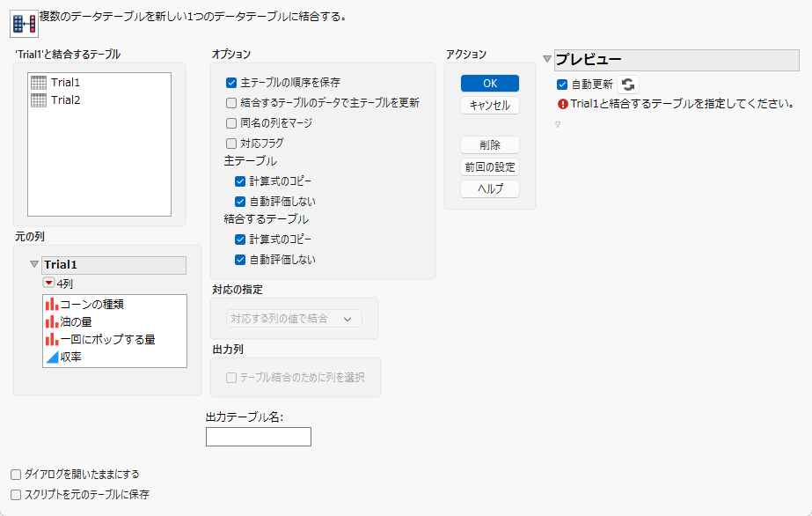Click the nominal icon for 油の量

click(52, 321)
